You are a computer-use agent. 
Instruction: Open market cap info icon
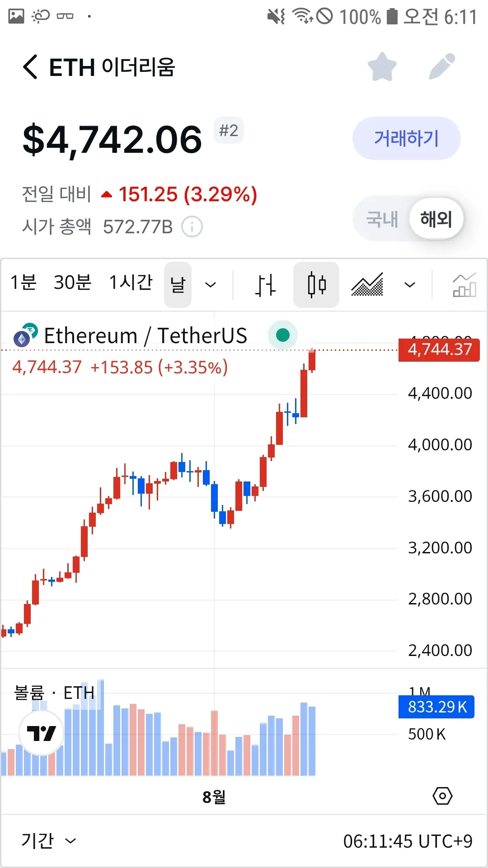[192, 226]
